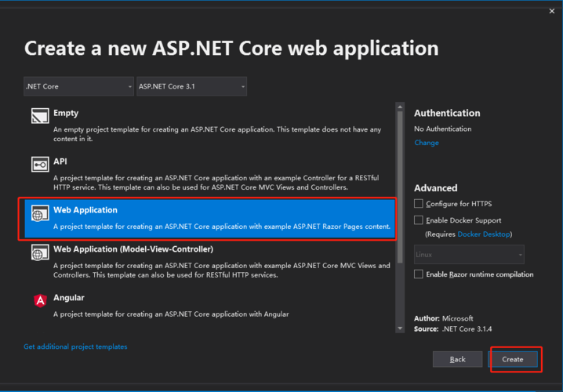Close the dialog with the X button
Viewport: 563px width, 392px height.
coord(552,11)
